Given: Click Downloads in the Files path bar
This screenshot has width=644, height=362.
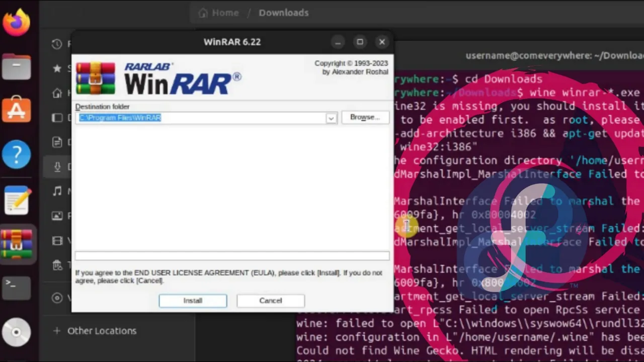Looking at the screenshot, I should (284, 13).
